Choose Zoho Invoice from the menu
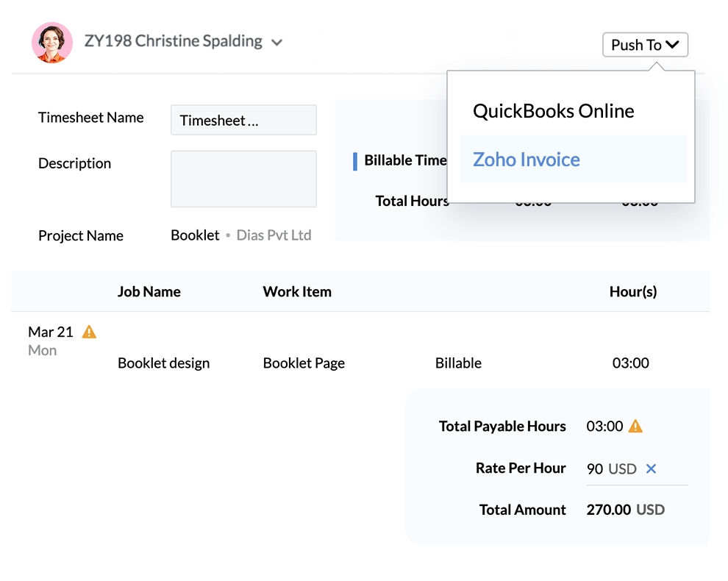The width and height of the screenshot is (728, 581). [x=572, y=160]
